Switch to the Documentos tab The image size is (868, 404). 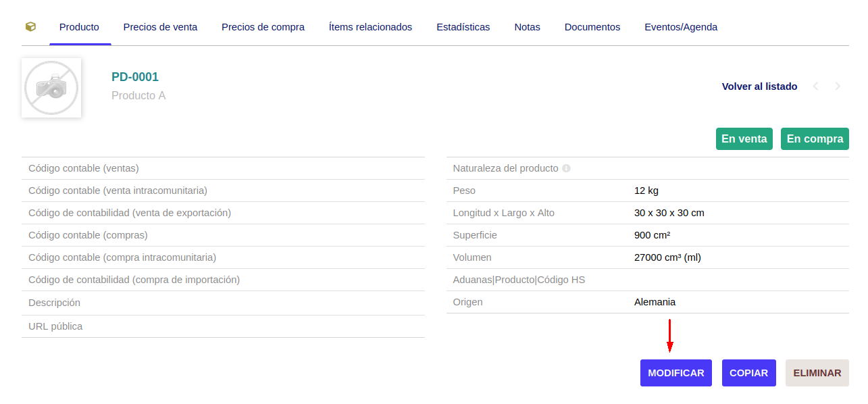[x=592, y=26]
